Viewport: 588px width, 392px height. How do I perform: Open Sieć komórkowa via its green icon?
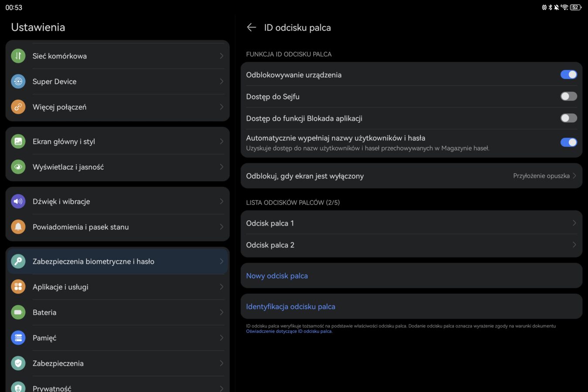point(18,56)
